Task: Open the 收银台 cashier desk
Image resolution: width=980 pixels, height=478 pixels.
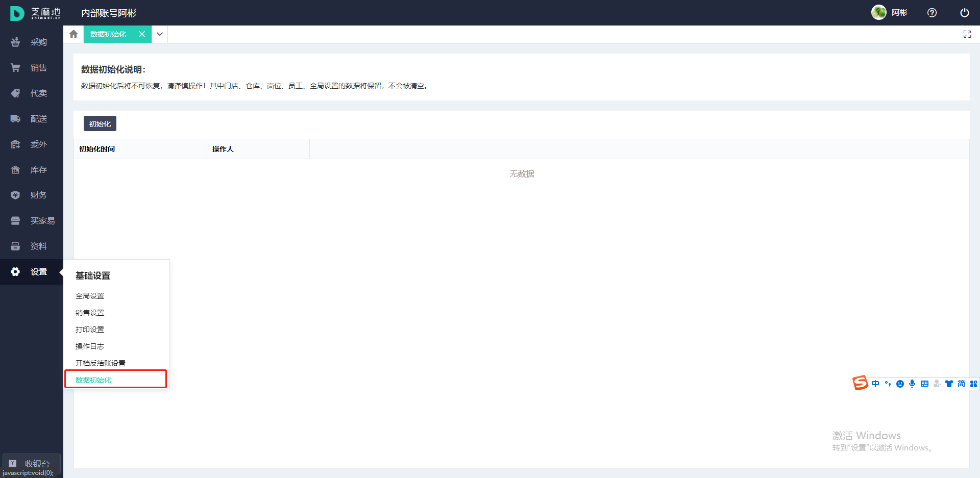Action: [x=32, y=464]
